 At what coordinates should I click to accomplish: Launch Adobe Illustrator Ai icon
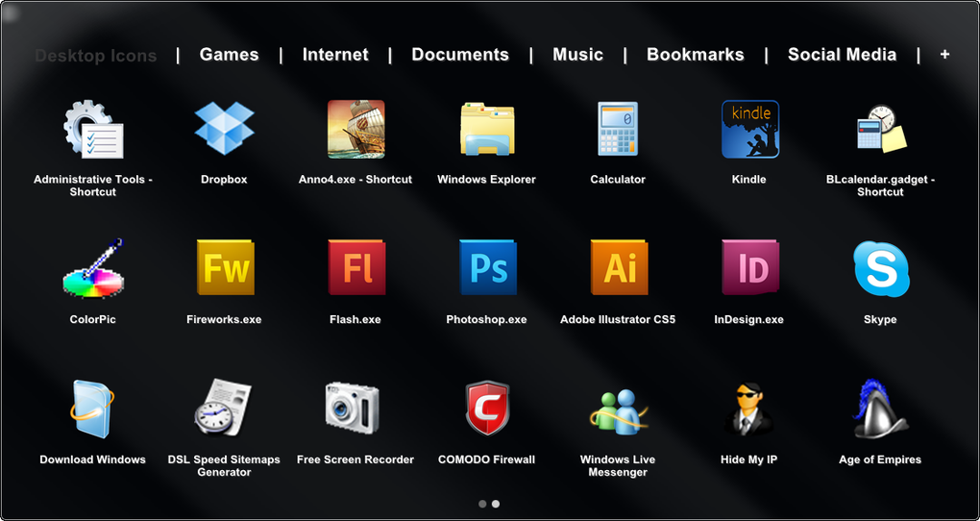click(x=619, y=267)
